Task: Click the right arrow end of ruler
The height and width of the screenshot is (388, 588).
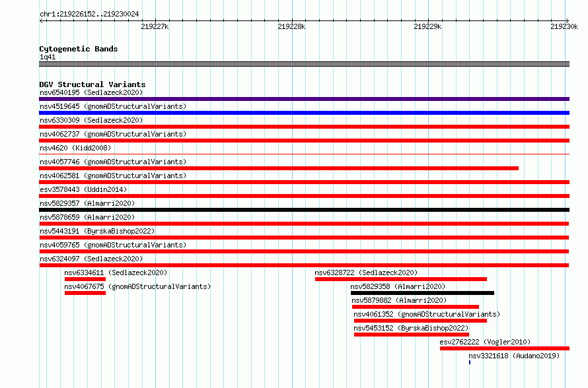Action: point(567,21)
